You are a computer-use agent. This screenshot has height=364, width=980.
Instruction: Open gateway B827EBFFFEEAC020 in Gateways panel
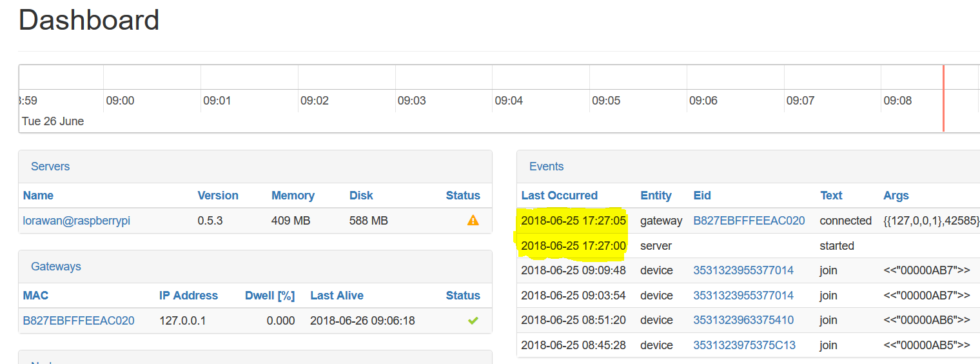[79, 320]
